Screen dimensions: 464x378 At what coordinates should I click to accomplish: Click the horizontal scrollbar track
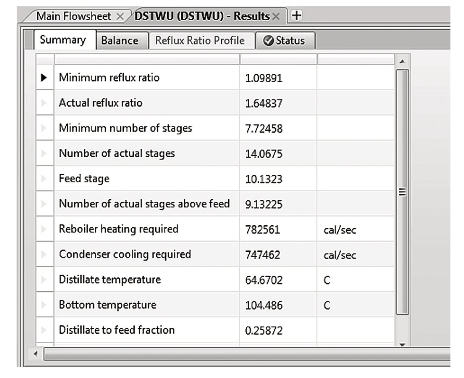[247, 354]
